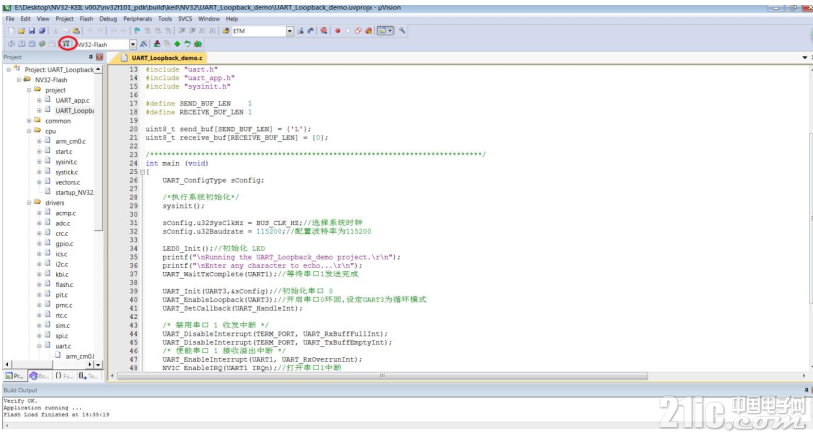Screen dimensions: 813x438
Task: Open the File menu
Action: tap(10, 19)
